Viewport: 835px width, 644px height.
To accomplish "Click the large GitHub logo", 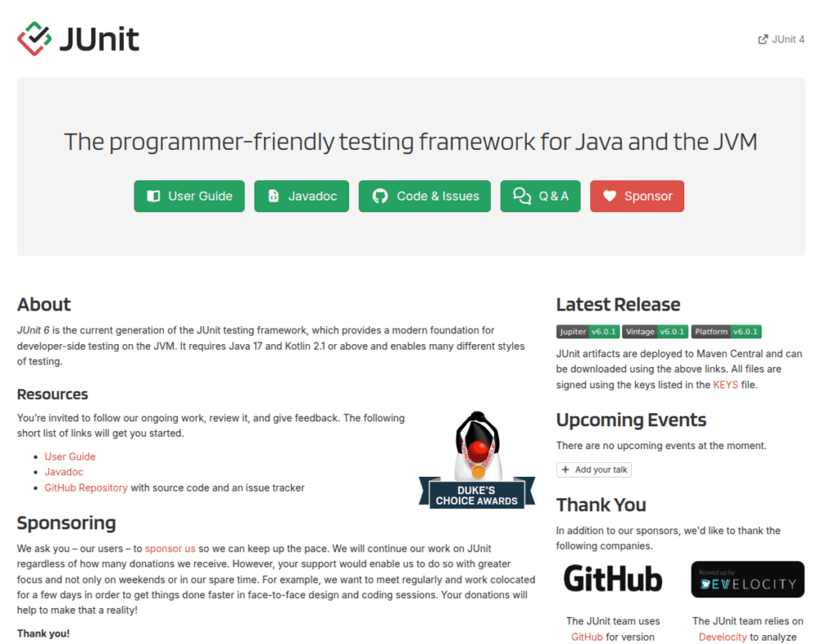I will tap(613, 579).
